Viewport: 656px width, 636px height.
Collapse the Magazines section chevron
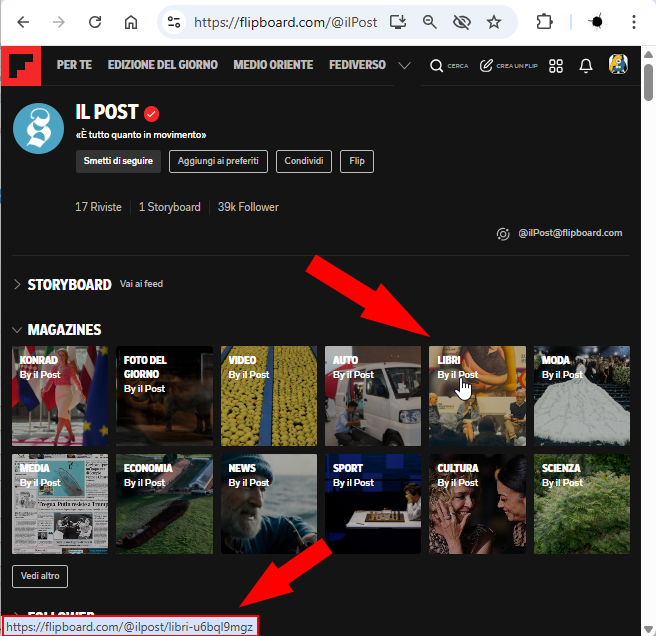pos(17,330)
